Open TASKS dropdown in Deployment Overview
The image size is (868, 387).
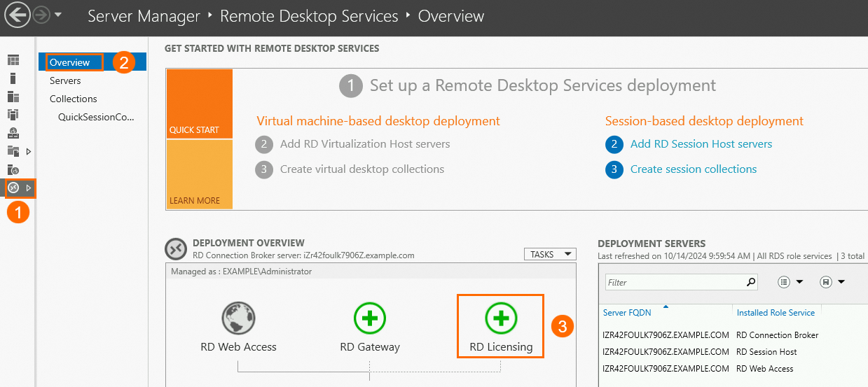click(550, 254)
